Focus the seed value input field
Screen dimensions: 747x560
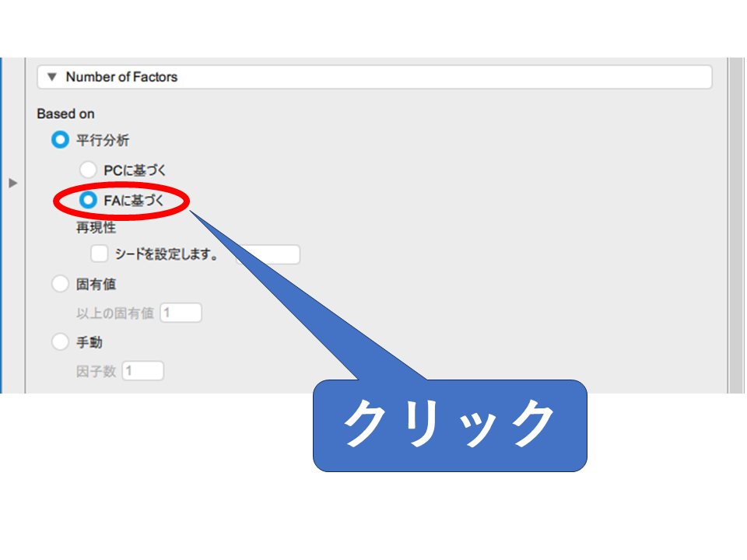point(268,254)
